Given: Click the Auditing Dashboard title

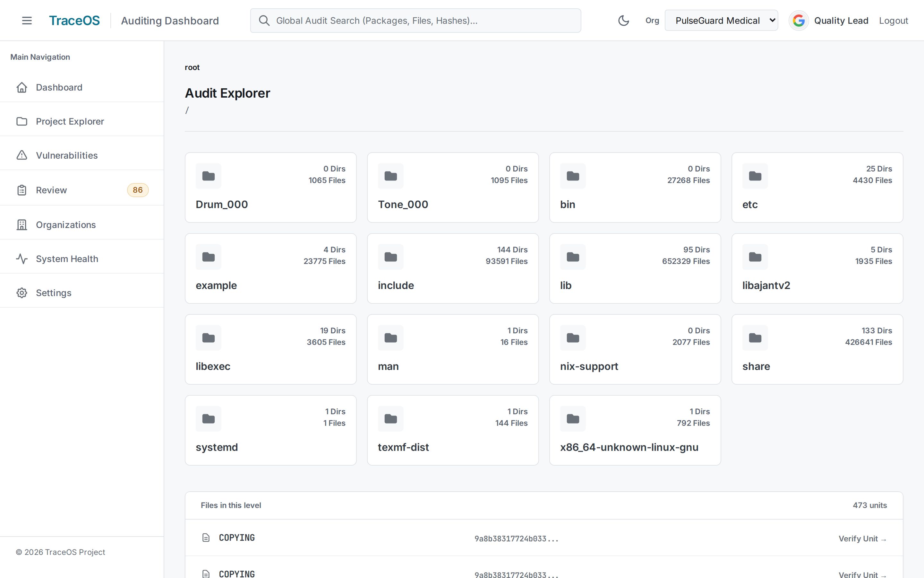Looking at the screenshot, I should click(170, 21).
